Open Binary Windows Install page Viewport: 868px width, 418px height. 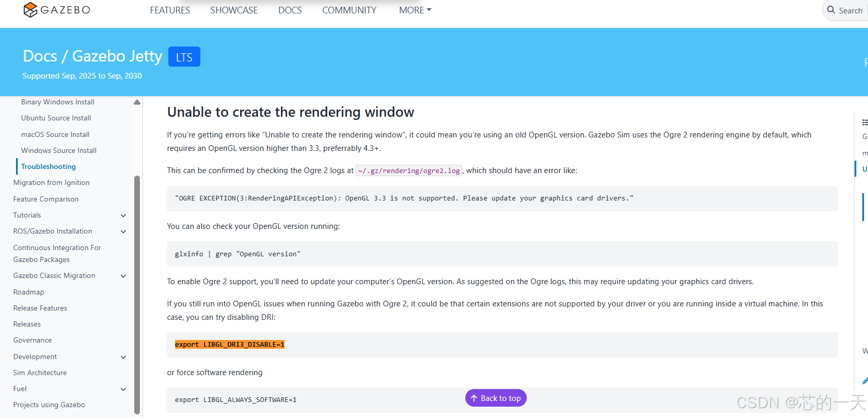(58, 102)
